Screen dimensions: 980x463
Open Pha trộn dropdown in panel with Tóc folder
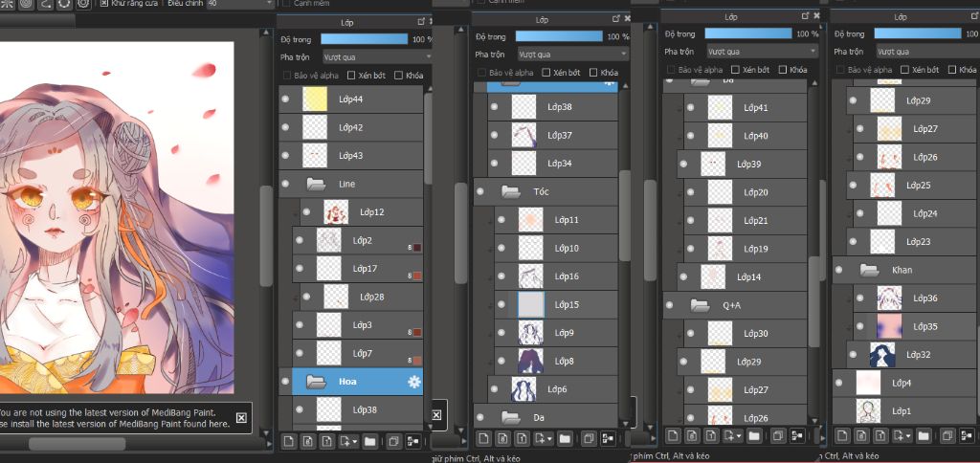pos(572,55)
